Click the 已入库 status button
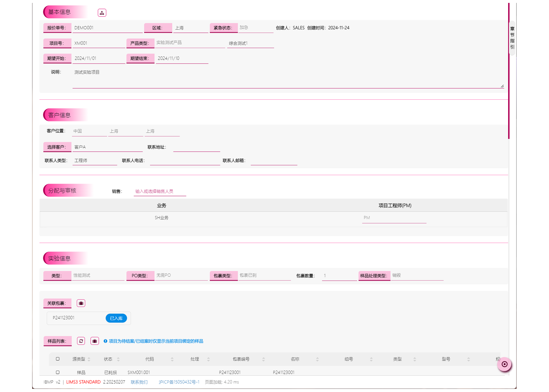Screen dimensions: 549x392 tap(116, 318)
